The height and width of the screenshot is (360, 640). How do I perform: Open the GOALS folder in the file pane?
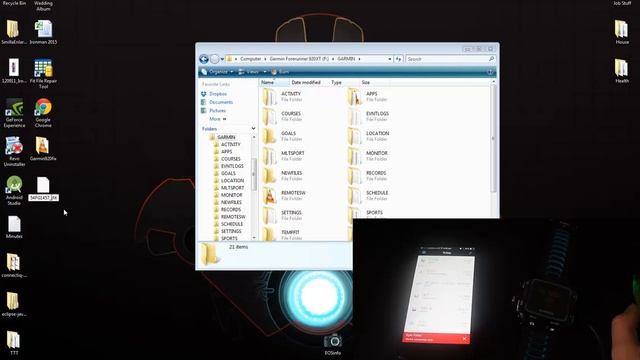pyautogui.click(x=282, y=136)
